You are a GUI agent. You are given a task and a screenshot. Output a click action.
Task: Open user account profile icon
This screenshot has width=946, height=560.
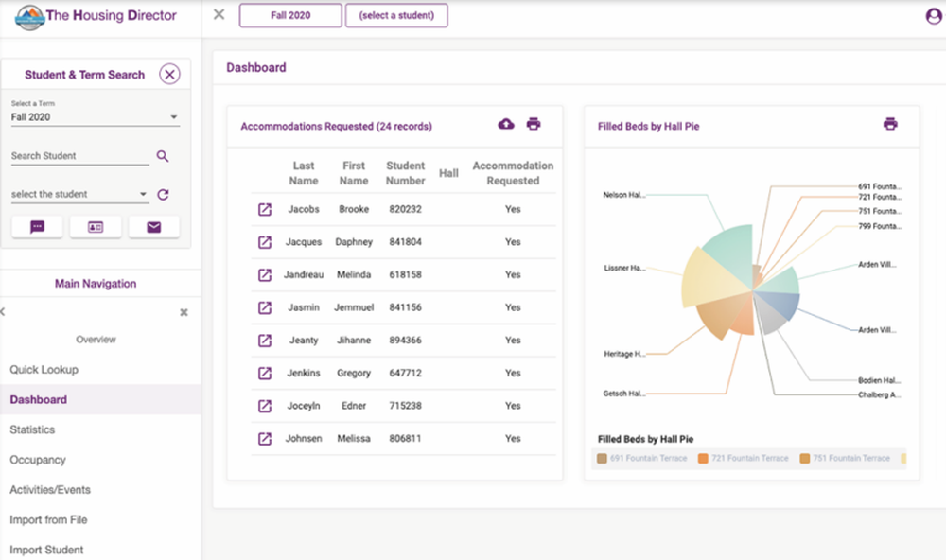pyautogui.click(x=934, y=16)
